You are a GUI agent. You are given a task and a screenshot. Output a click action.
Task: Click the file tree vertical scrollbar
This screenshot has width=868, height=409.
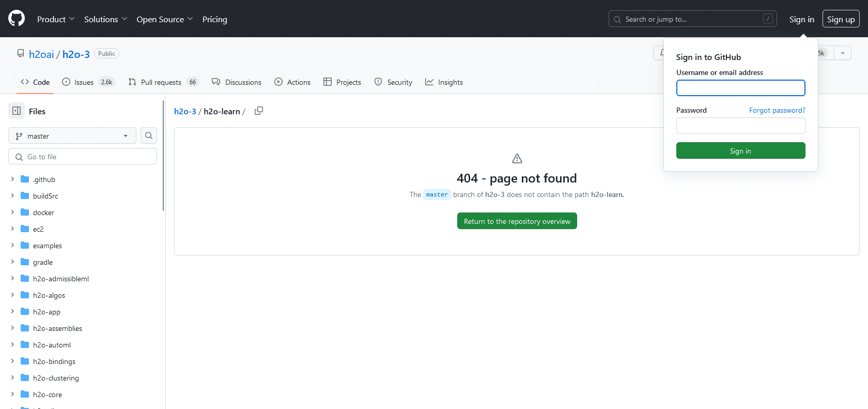pos(163,155)
